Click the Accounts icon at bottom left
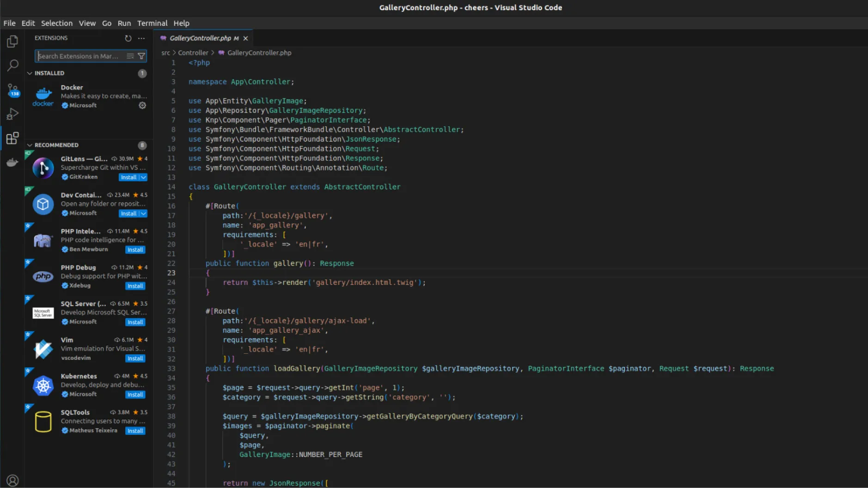The height and width of the screenshot is (488, 868). tap(12, 481)
